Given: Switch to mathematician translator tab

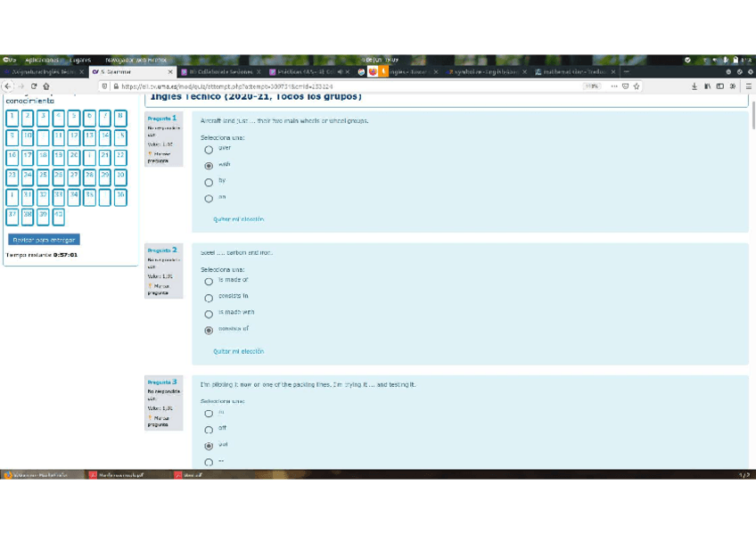Looking at the screenshot, I should tap(575, 72).
